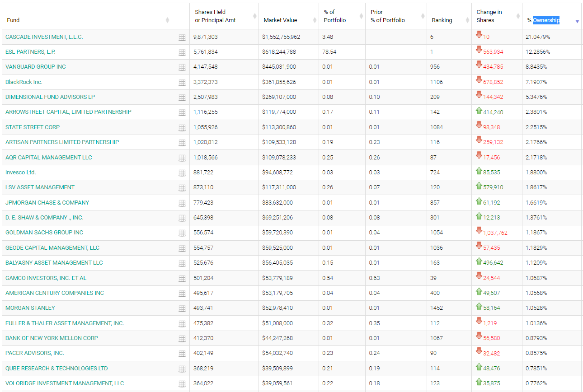
Task: Select ownership value 21.0479%
Action: point(538,37)
